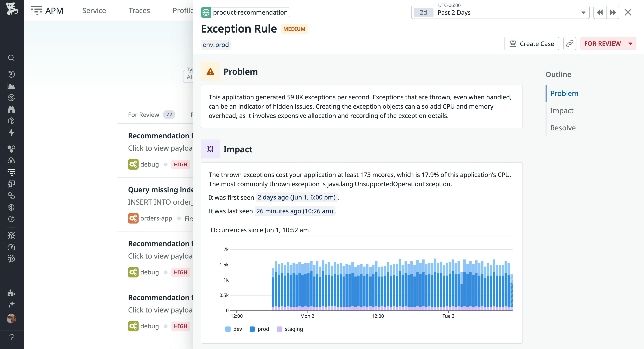Screen dimensions: 644x349
Task: Toggle dev series in chart legend
Action: click(234, 329)
